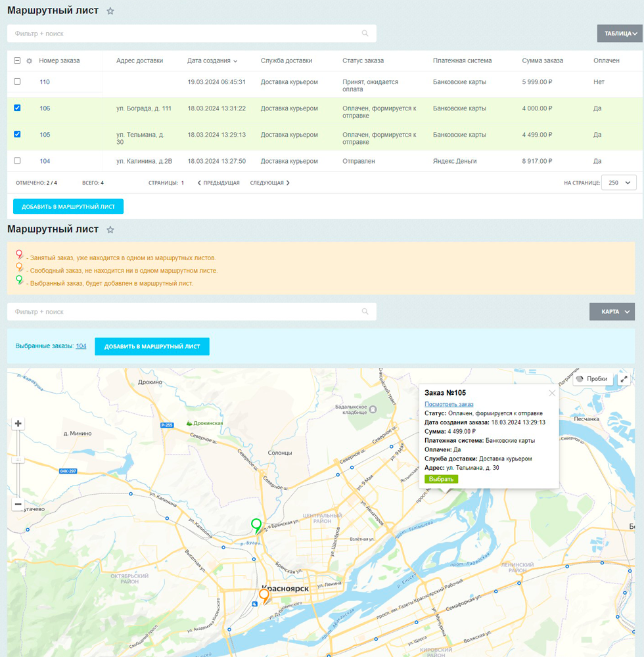Click the green selected order pin
This screenshot has height=657, width=644.
(x=256, y=526)
